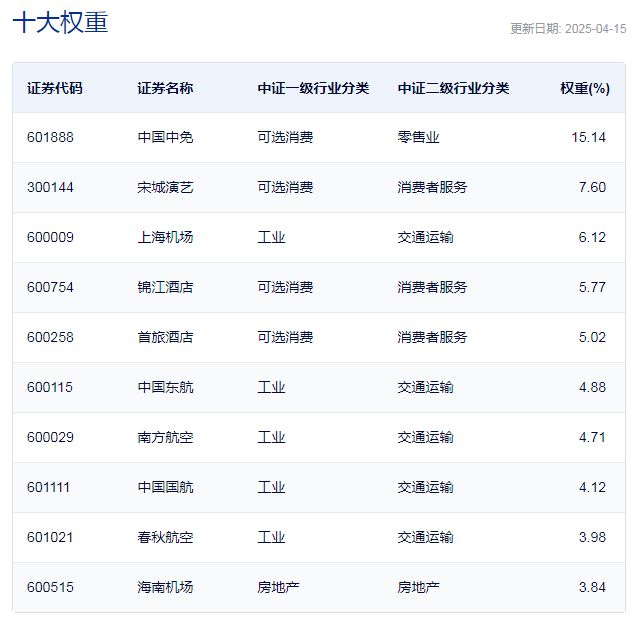The image size is (634, 620).
Task: Select the 中国国航 name cell
Action: pos(165,487)
